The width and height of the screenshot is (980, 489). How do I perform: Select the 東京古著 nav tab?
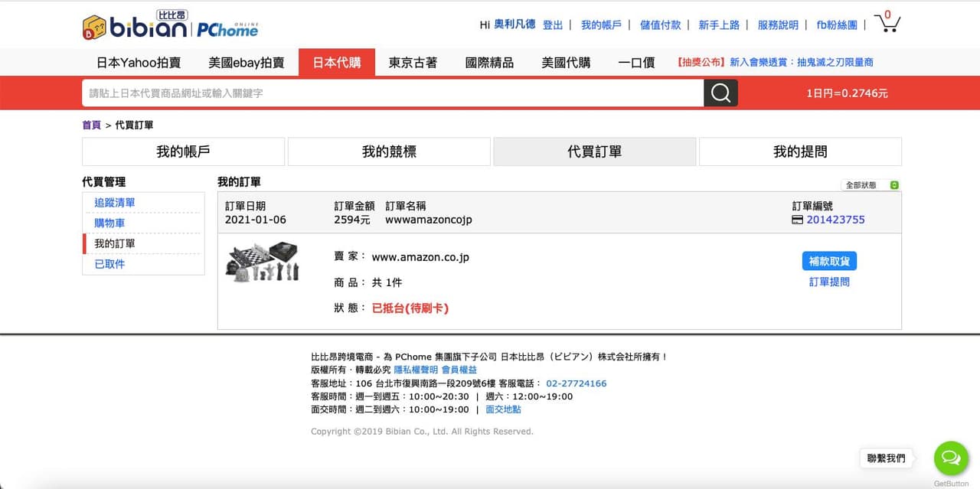tap(413, 63)
